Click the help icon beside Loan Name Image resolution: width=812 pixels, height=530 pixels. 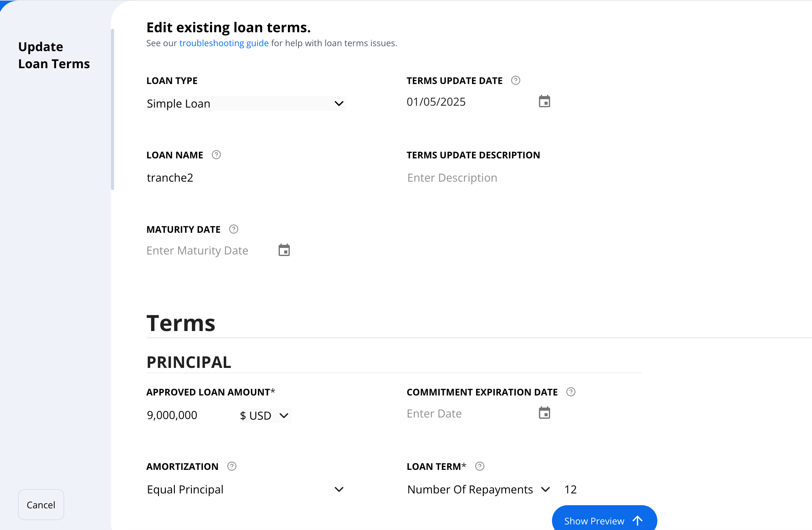point(216,155)
